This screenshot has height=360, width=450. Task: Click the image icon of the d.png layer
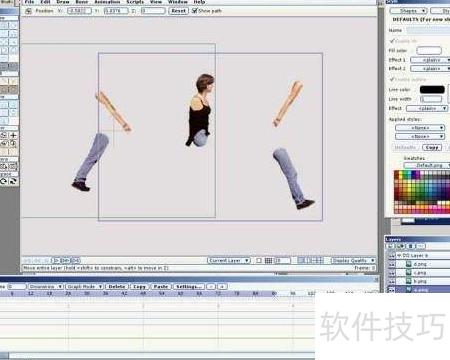coord(408,264)
